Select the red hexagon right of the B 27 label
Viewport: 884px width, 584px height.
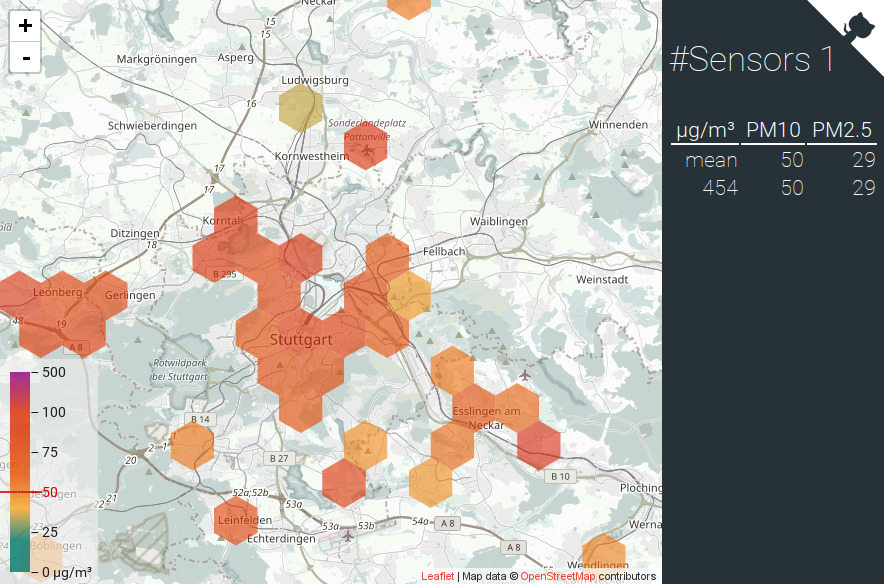tap(344, 483)
